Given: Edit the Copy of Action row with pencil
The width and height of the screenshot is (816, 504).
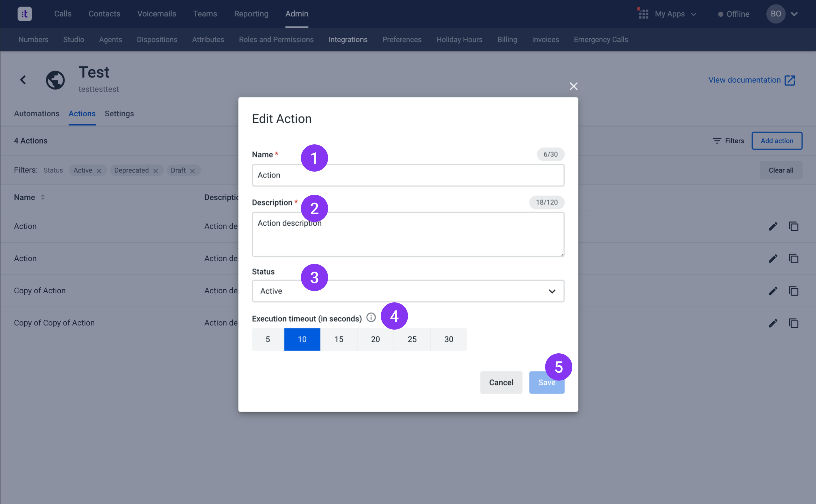Looking at the screenshot, I should 773,291.
